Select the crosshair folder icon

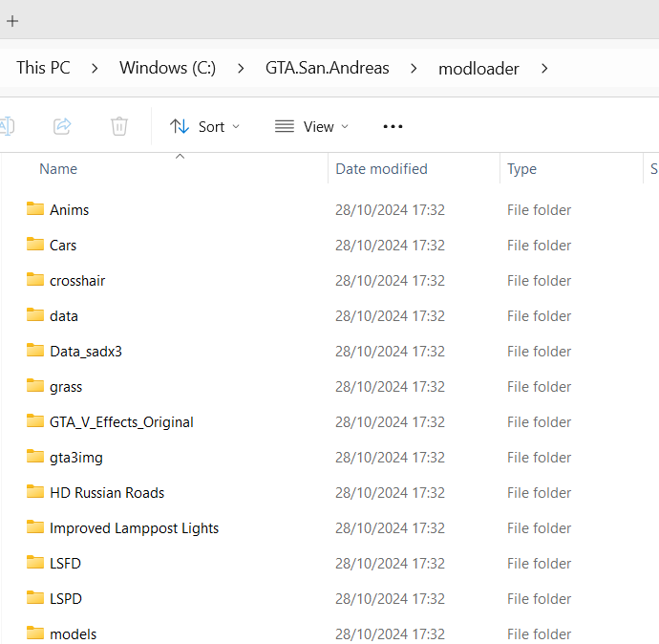[x=35, y=279]
